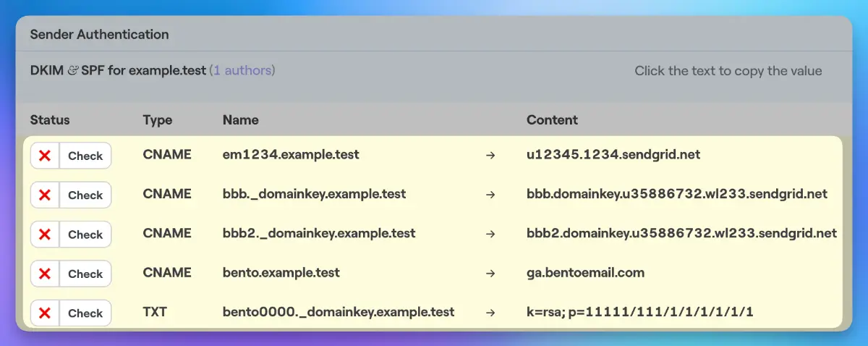
Task: Copy the bbb2._domainkey.example.test name
Action: click(x=319, y=233)
